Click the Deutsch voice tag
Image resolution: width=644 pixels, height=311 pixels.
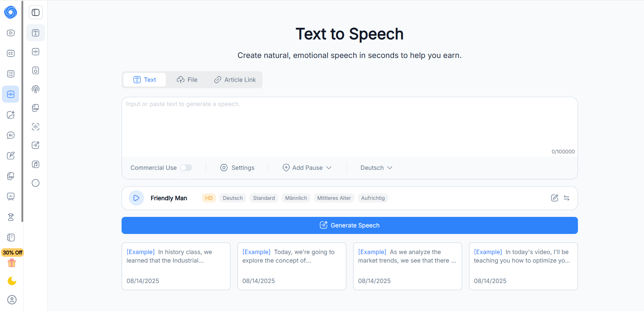[x=233, y=198]
